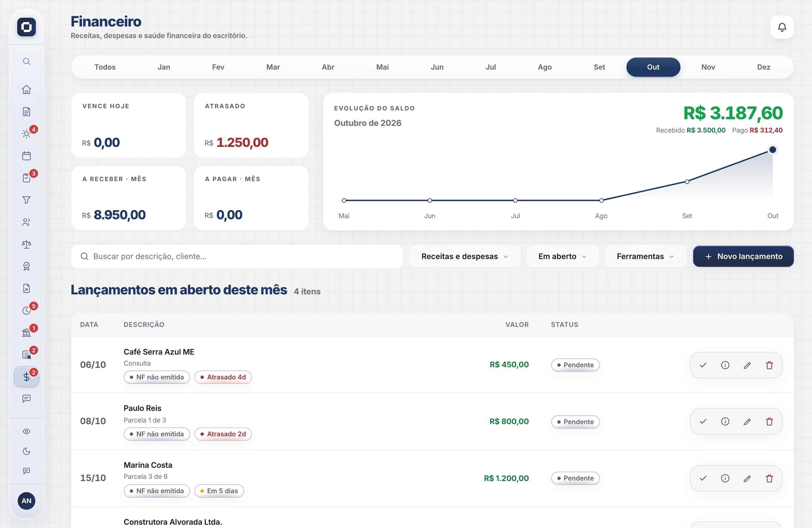Screen dimensions: 812x528
Task: Click Pendente status of Paulo Reis
Action: pos(575,422)
